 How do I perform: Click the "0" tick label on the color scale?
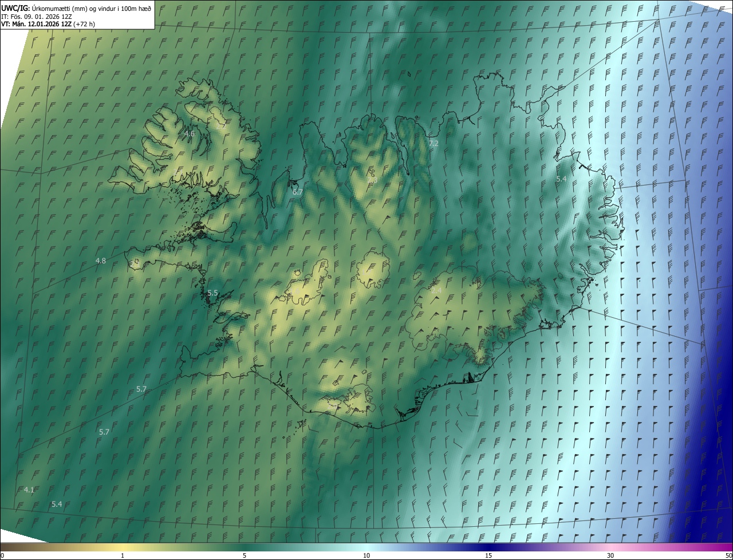(2, 555)
